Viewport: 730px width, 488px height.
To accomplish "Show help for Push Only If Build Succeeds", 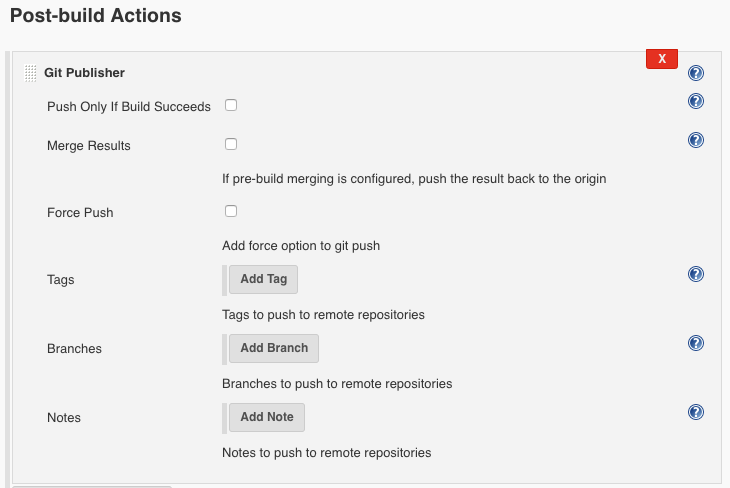I will click(x=696, y=101).
